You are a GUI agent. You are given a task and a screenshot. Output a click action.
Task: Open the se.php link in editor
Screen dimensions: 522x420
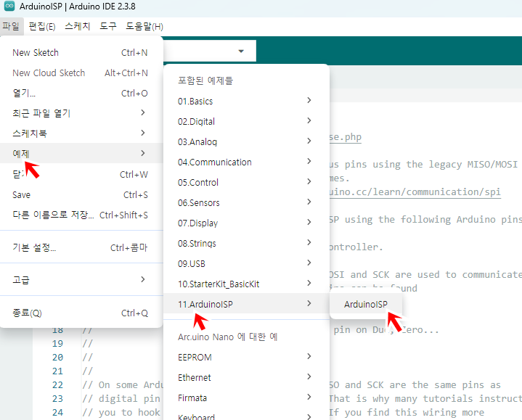(x=346, y=136)
